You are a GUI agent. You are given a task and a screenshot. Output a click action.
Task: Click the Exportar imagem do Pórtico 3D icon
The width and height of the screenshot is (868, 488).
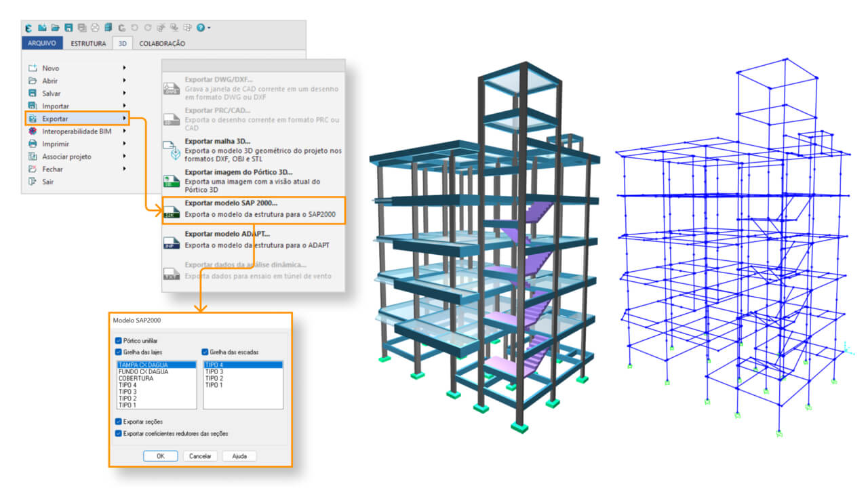tap(172, 182)
